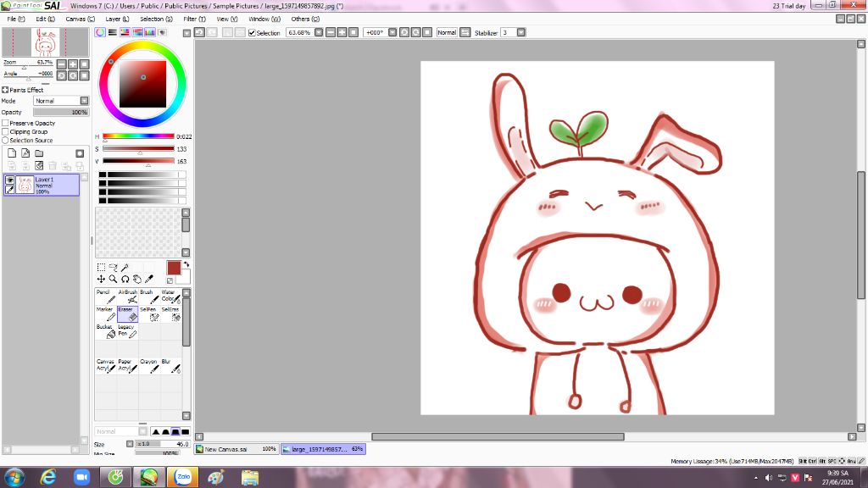Enable Clipping Group checkbox
The height and width of the screenshot is (488, 868).
(6, 131)
